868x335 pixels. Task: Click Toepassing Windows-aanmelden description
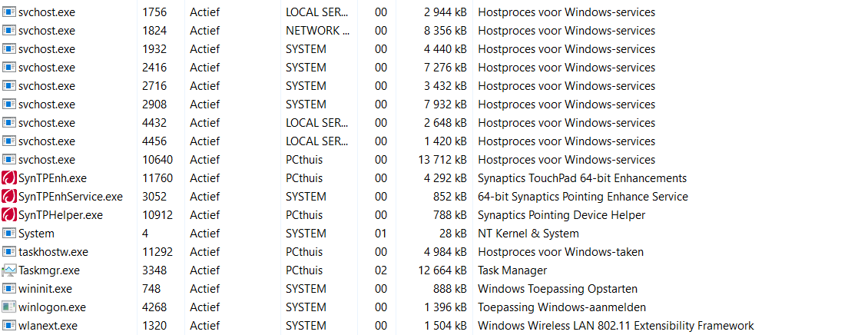[562, 307]
